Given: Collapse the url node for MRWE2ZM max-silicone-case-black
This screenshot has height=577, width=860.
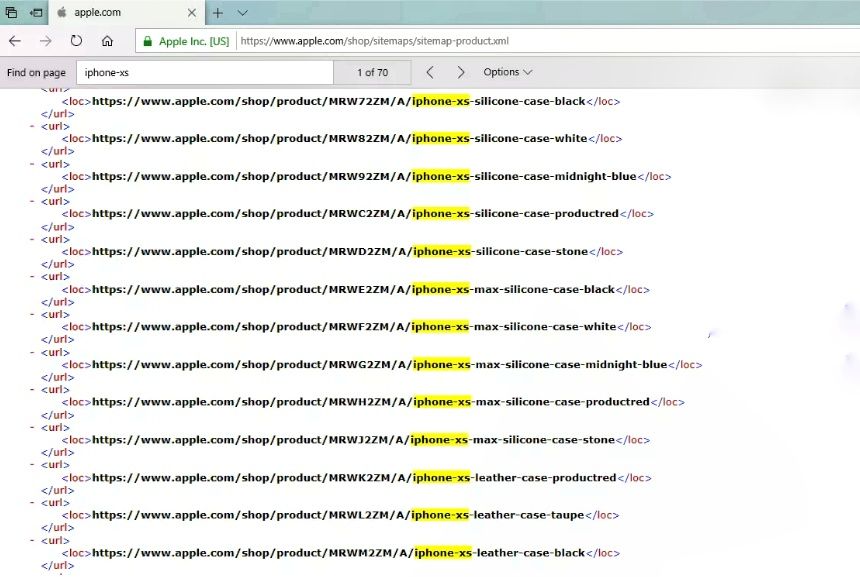Looking at the screenshot, I should click(32, 277).
